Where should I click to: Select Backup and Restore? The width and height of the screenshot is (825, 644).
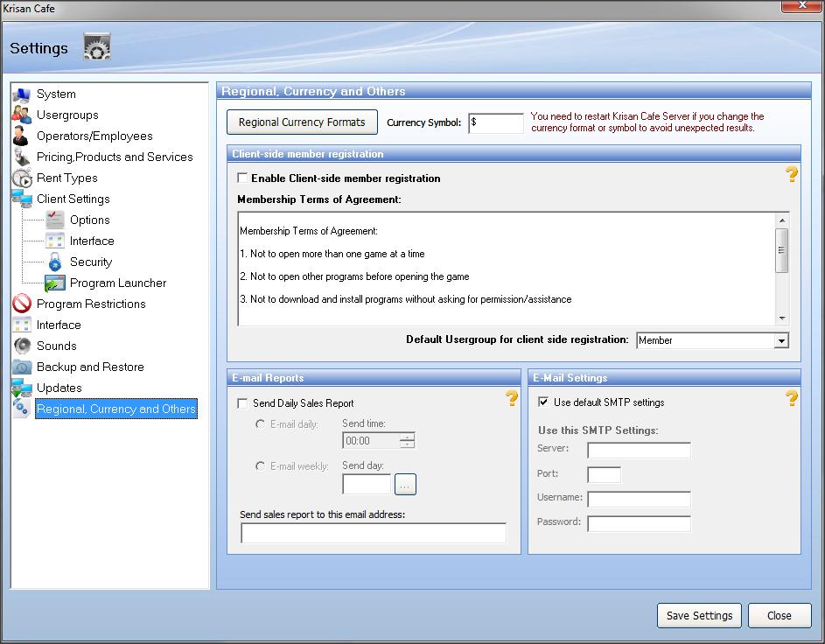pyautogui.click(x=90, y=367)
